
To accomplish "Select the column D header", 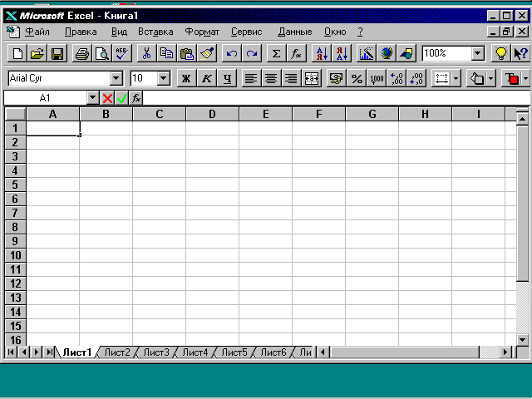I will coord(213,114).
